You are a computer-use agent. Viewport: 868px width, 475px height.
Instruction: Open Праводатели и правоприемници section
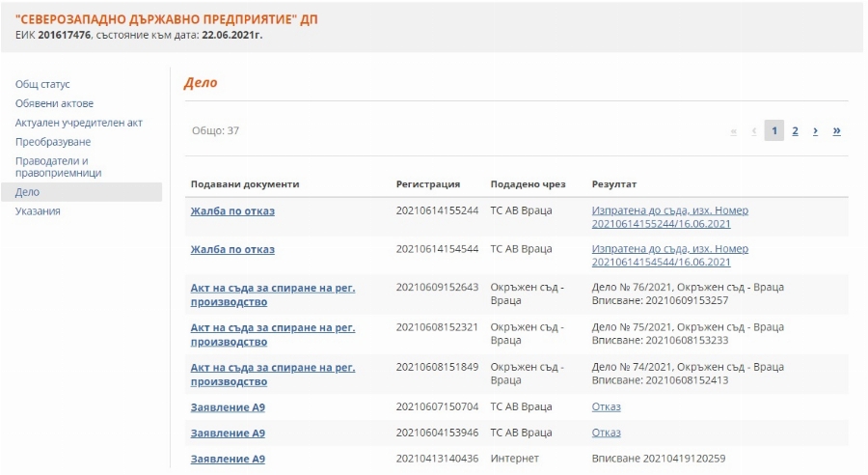click(58, 167)
